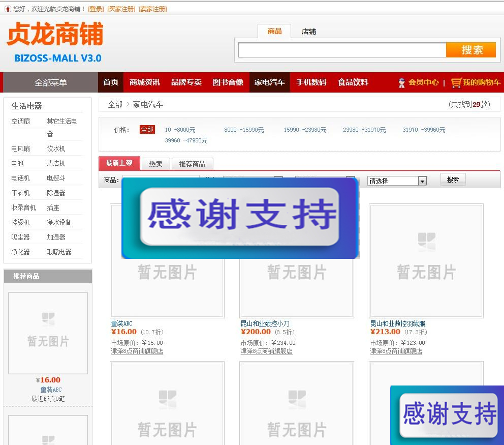This screenshot has height=445, width=504.
Task: Select the 推荐商品 tab
Action: [x=192, y=164]
